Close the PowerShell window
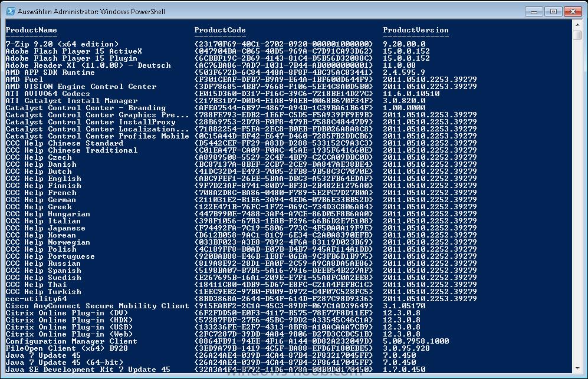 [573, 12]
